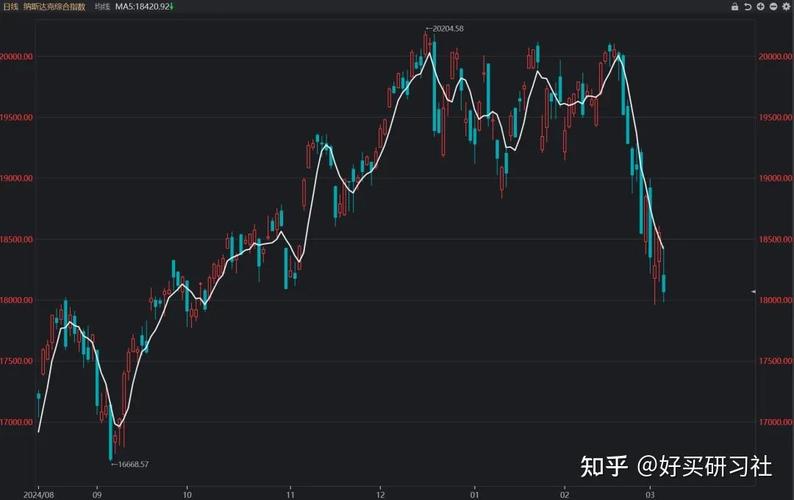The image size is (794, 500).
Task: Click the 16668.57 low price marker
Action: pyautogui.click(x=130, y=464)
